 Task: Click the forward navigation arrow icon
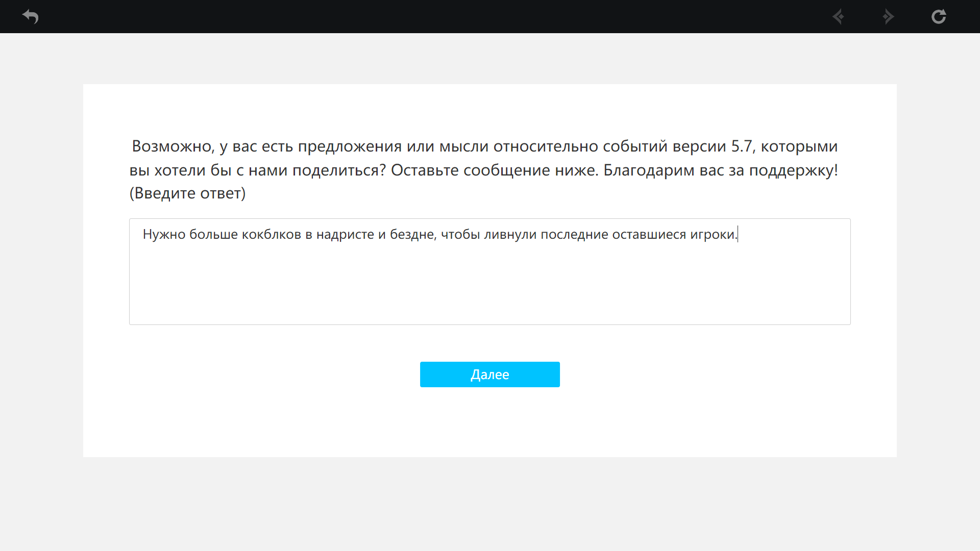(x=888, y=17)
